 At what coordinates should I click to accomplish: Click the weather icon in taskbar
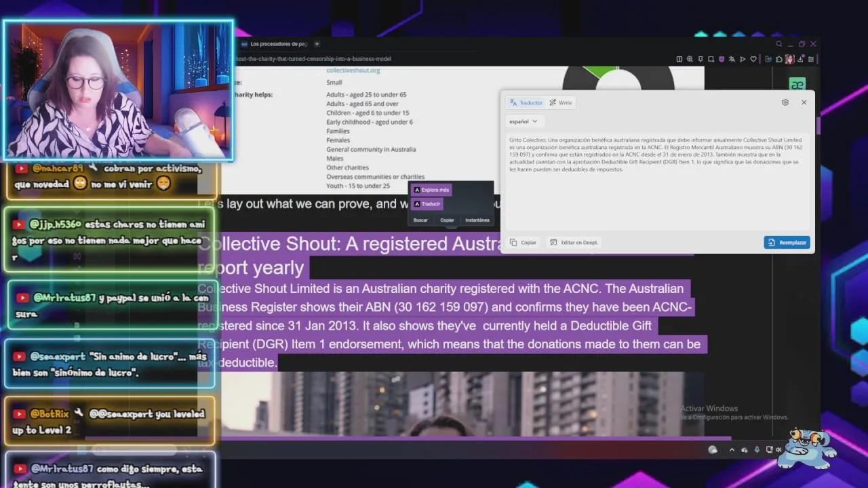pyautogui.click(x=713, y=450)
